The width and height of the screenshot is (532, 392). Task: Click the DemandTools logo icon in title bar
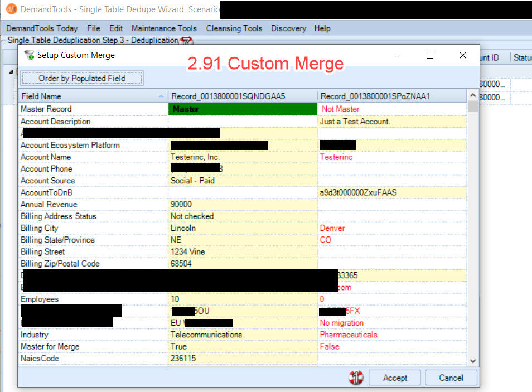(x=10, y=9)
